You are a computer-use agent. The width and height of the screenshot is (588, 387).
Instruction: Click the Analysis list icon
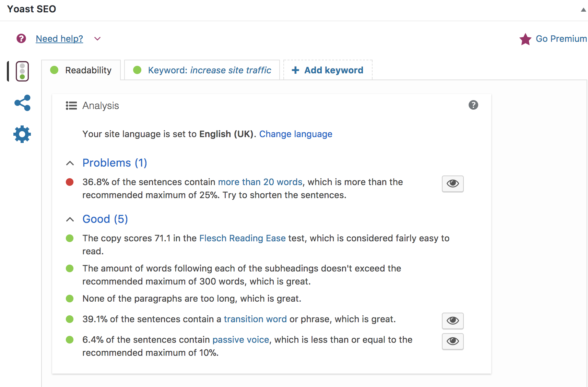71,106
